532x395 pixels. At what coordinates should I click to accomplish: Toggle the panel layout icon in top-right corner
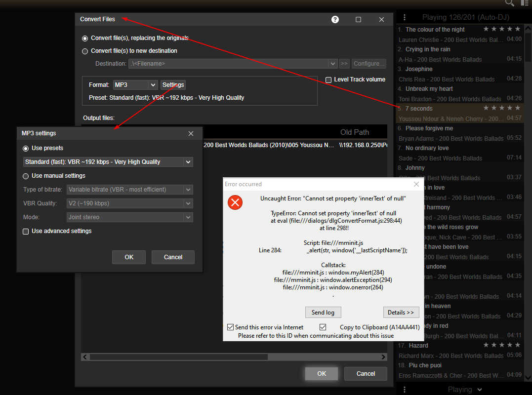tap(525, 3)
